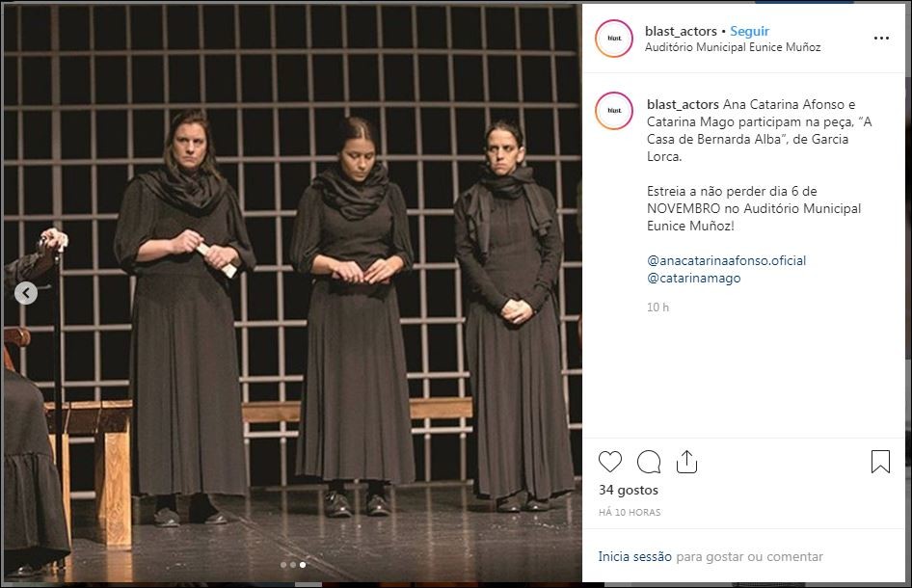Follow blast_actors with the Seguir link
This screenshot has width=912, height=588.
click(x=749, y=32)
